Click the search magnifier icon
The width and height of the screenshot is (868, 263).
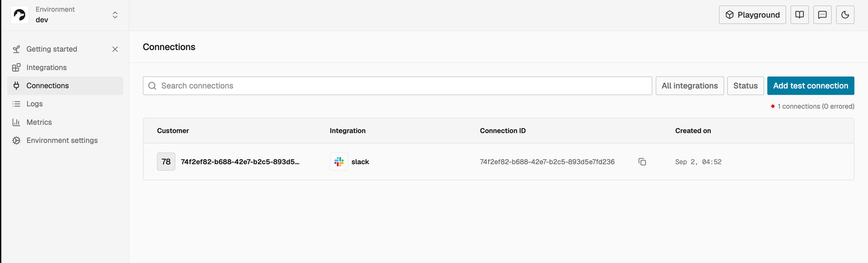[x=153, y=86]
